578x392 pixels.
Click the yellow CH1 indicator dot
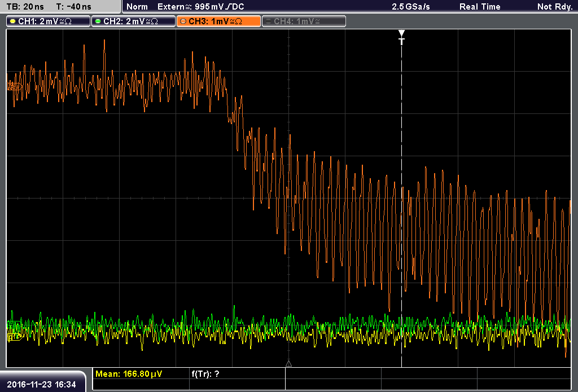click(12, 21)
